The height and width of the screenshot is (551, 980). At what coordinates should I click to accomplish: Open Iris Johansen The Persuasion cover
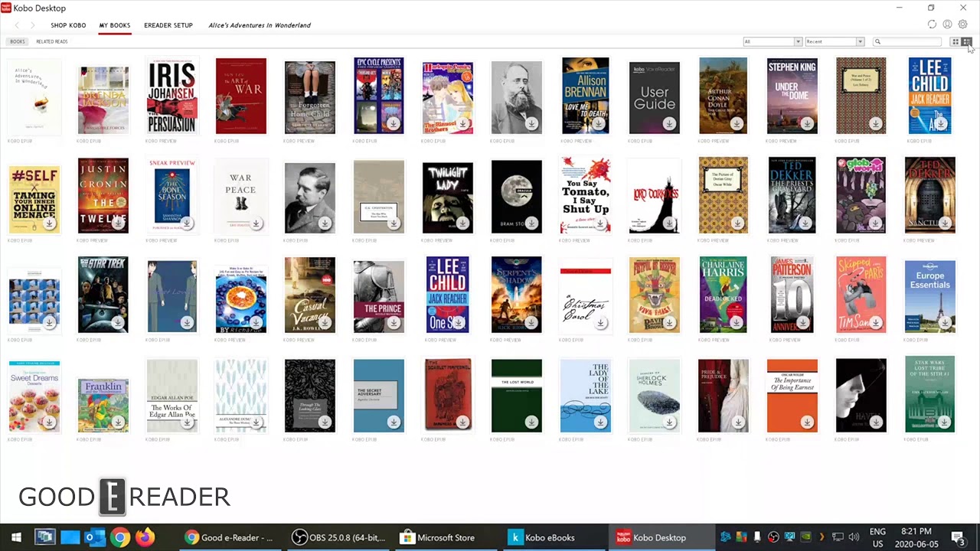[x=172, y=96]
